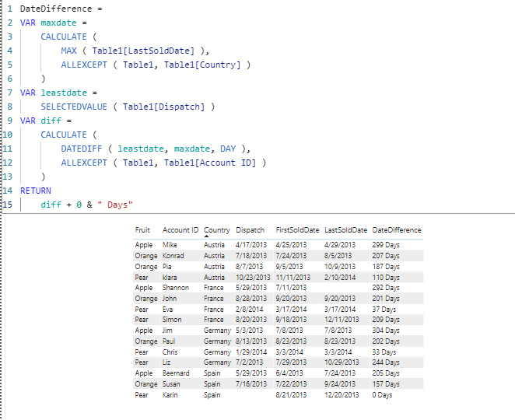Click 'Table1[LastSoldDate]' in the formula

pyautogui.click(x=143, y=51)
